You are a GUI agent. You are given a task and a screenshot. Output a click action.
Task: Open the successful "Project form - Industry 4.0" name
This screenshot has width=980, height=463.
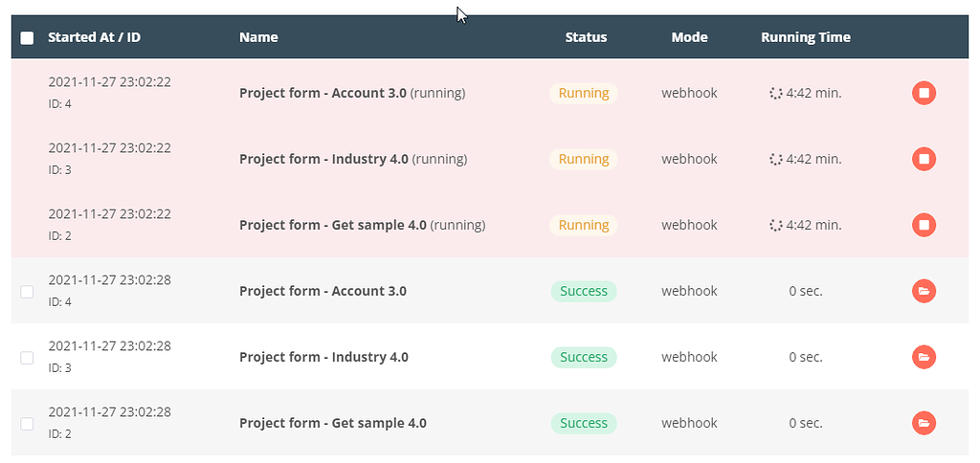323,357
